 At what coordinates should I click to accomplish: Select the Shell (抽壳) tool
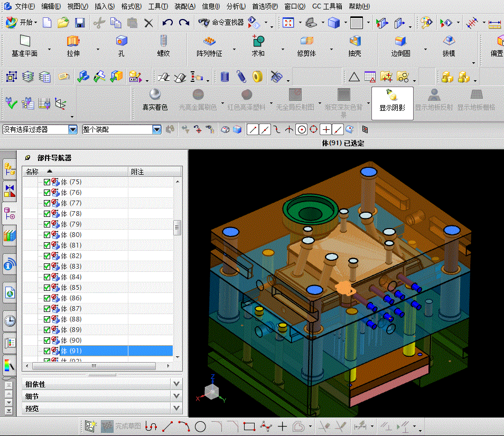point(355,46)
